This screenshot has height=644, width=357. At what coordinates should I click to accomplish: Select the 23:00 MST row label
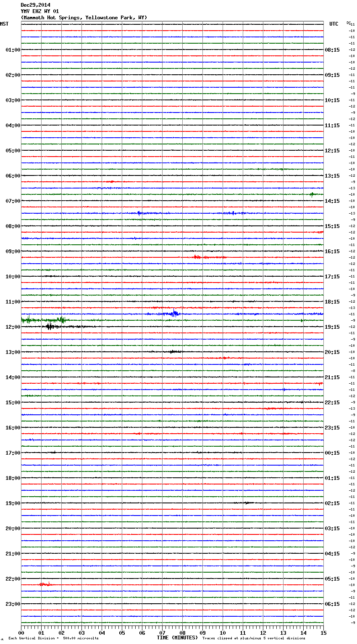[x=13, y=604]
